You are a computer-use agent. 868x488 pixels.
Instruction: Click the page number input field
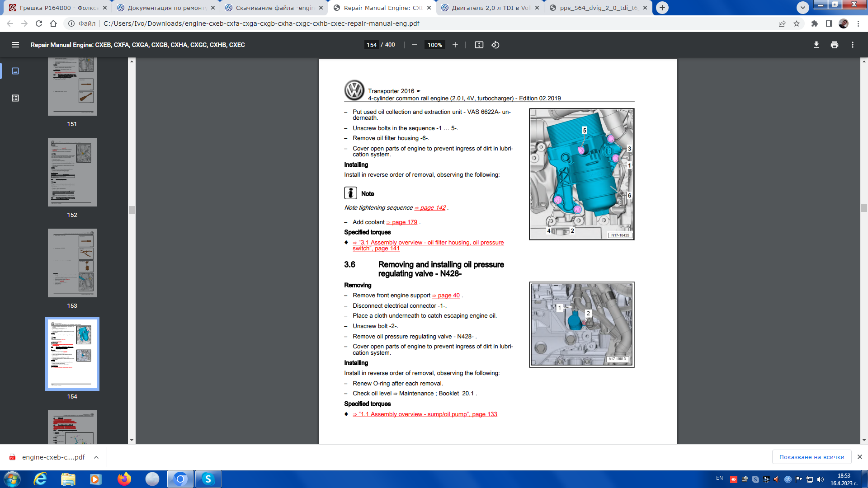click(x=372, y=45)
